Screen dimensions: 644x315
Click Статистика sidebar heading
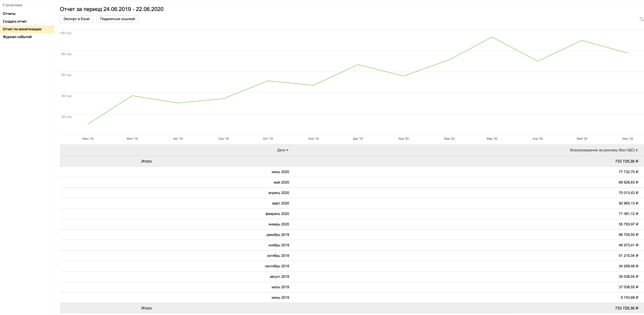tap(12, 5)
